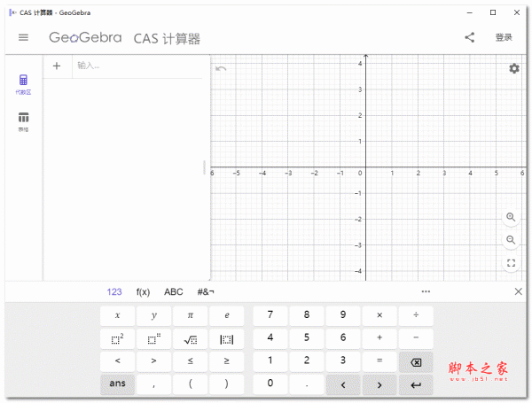This screenshot has height=403, width=532.
Task: Switch to f(x) keyboard tab
Action: click(x=143, y=291)
